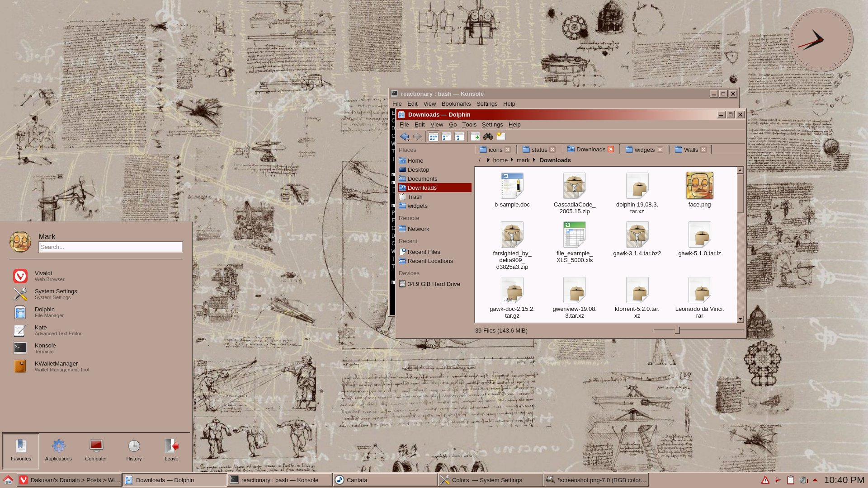Click home in the path breadcrumb
868x488 pixels.
click(x=500, y=160)
